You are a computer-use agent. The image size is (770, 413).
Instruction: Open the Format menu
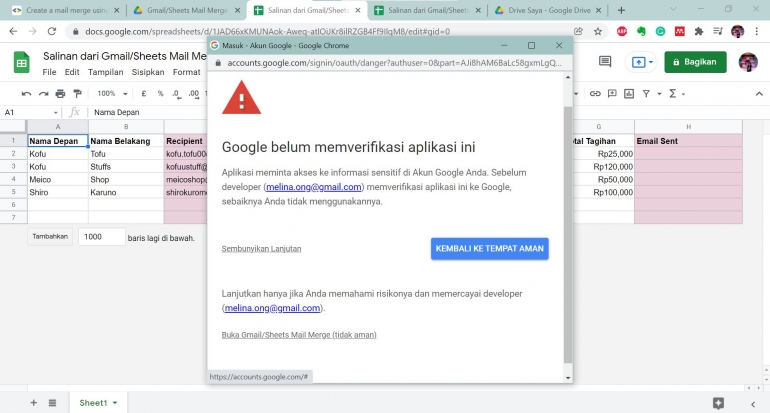coord(187,72)
